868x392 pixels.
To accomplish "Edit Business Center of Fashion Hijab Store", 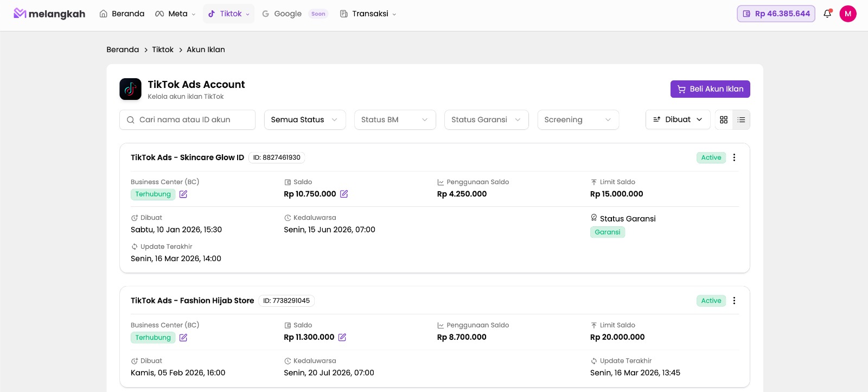I will coord(183,338).
